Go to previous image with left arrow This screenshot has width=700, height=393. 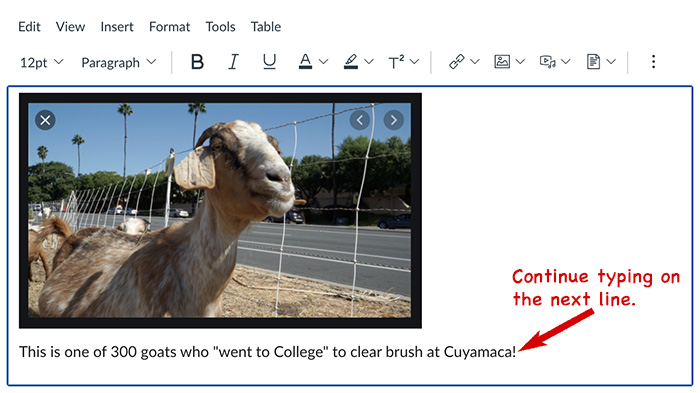[x=360, y=120]
